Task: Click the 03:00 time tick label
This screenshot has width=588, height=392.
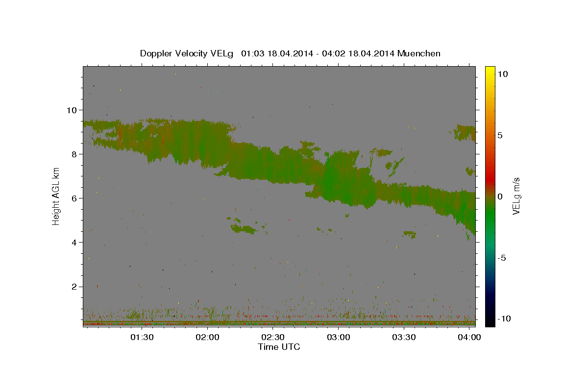Action: 338,338
